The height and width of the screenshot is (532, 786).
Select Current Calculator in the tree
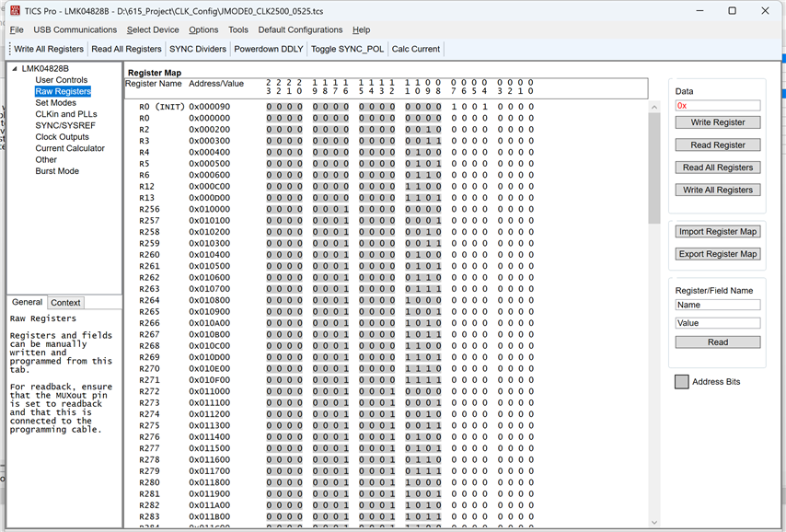pyautogui.click(x=70, y=148)
